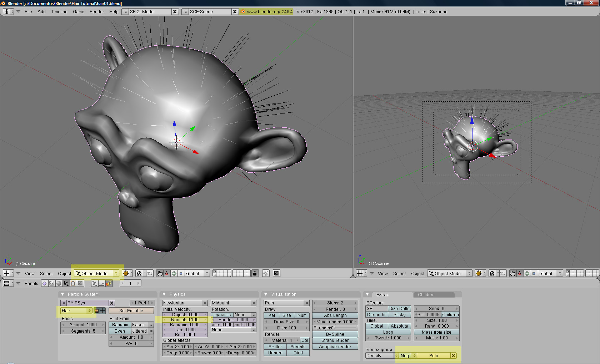The height and width of the screenshot is (364, 600).
Task: Click the B-Spline button
Action: pyautogui.click(x=335, y=334)
